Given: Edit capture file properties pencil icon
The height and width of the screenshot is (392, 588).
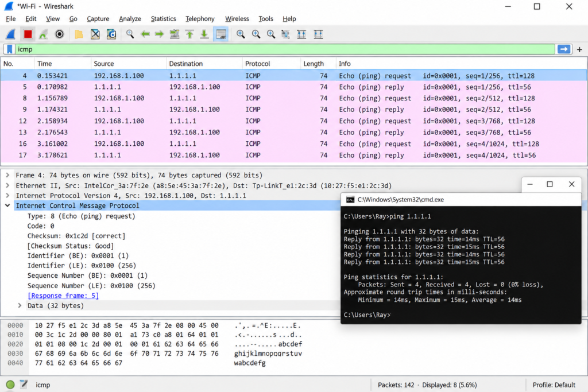Looking at the screenshot, I should [x=24, y=384].
